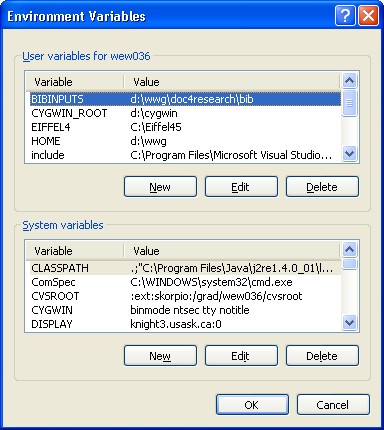Click the value binmode ntsec tty notitle
384x430 pixels.
(x=190, y=310)
